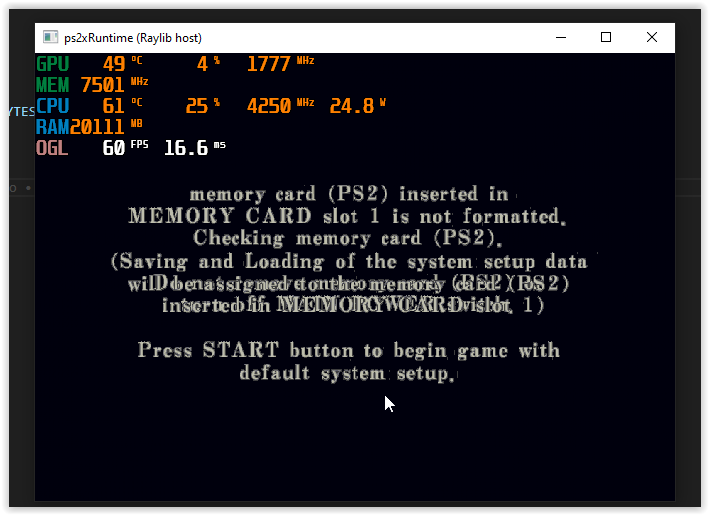Image resolution: width=709 pixels, height=515 pixels.
Task: Click the OGL label in overlay
Action: pyautogui.click(x=52, y=148)
